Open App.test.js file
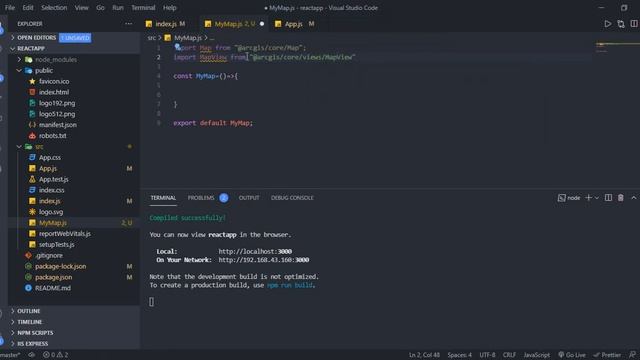 (53, 179)
